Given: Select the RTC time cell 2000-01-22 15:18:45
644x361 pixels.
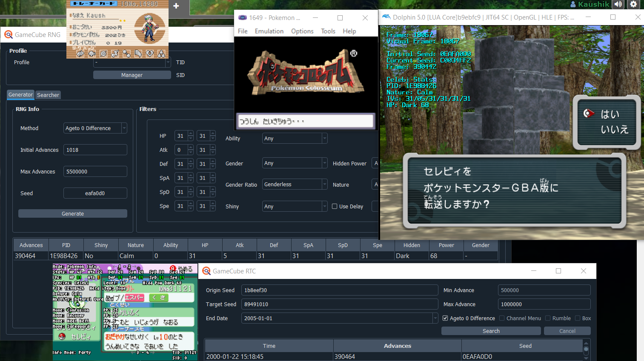Looking at the screenshot, I should click(x=269, y=356).
